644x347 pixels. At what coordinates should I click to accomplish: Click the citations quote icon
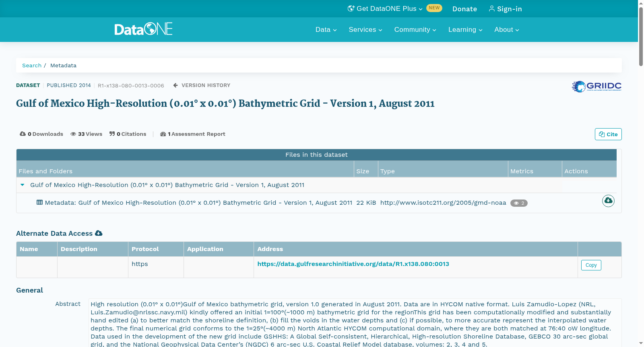(x=112, y=134)
